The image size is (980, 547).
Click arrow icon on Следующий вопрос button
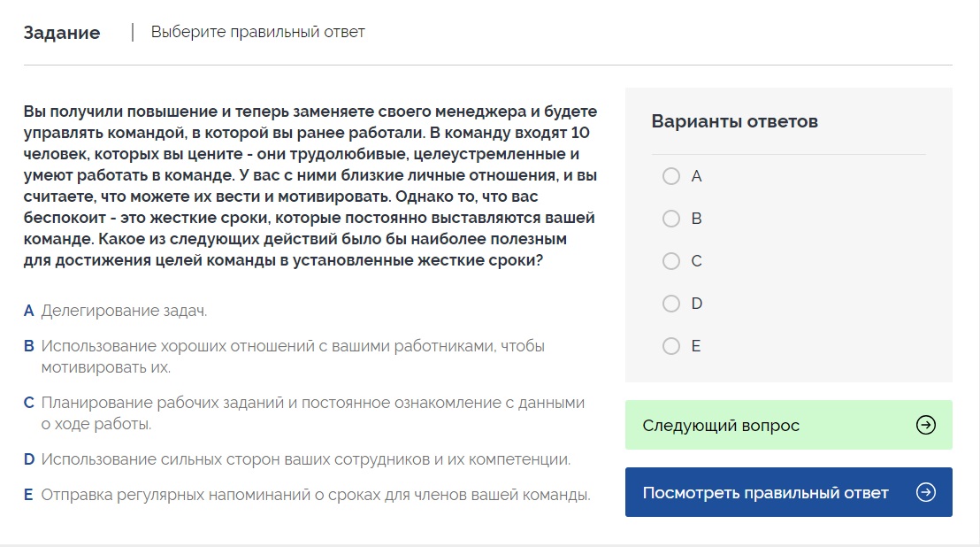coord(926,426)
